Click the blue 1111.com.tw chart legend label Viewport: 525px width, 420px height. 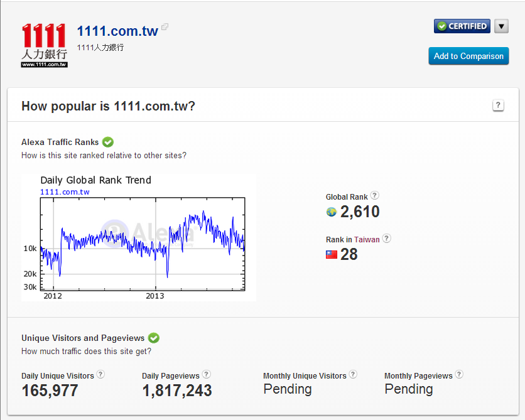click(65, 192)
